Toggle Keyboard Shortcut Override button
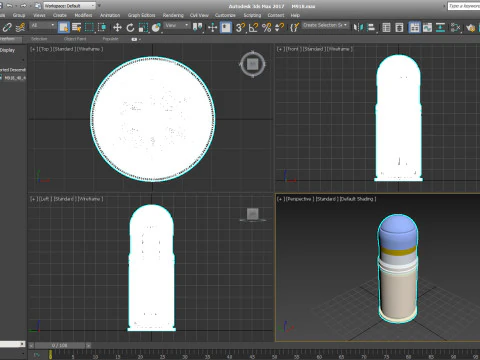The height and width of the screenshot is (360, 480). [226, 27]
